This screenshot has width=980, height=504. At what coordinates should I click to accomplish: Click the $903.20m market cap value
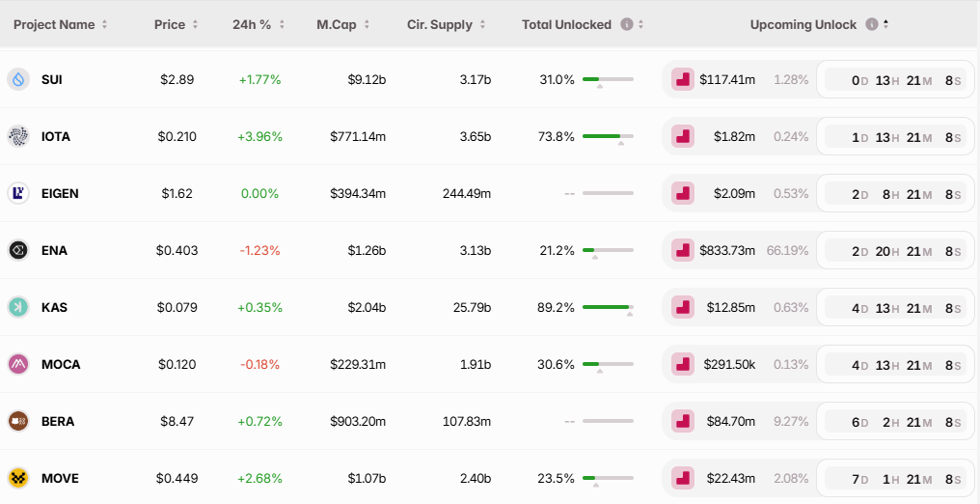358,422
